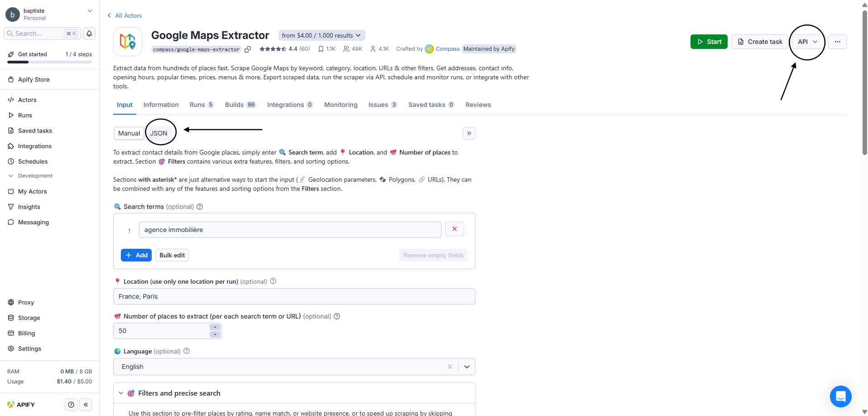This screenshot has height=416, width=868.
Task: Show help for Search terms field
Action: 200,207
